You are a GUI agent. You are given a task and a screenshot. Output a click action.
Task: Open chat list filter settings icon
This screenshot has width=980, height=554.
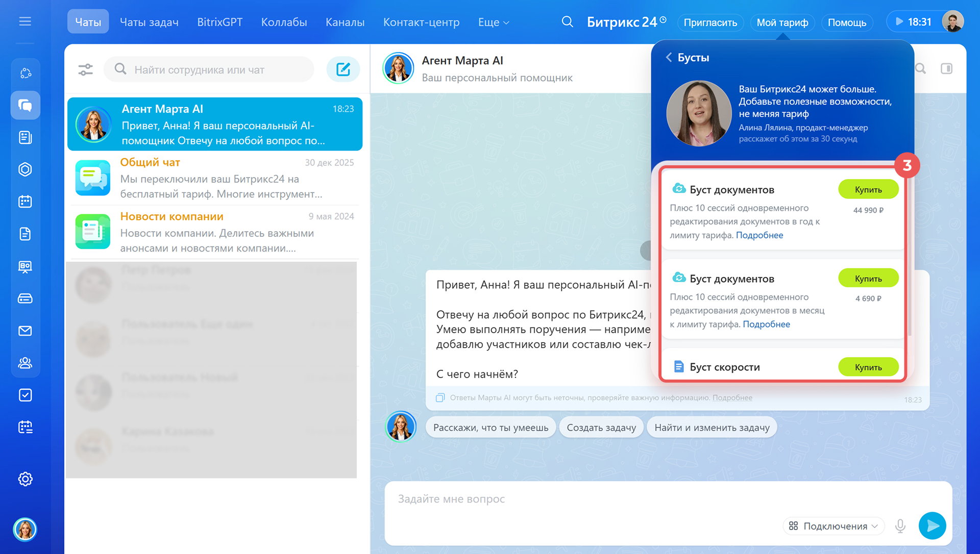[85, 69]
